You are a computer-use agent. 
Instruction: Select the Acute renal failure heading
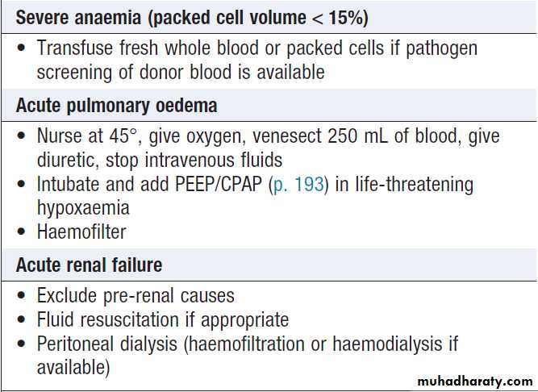pos(89,265)
